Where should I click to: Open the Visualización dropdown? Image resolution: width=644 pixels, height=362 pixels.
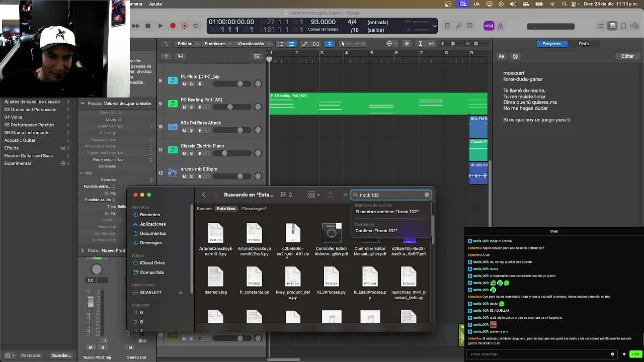coord(254,44)
